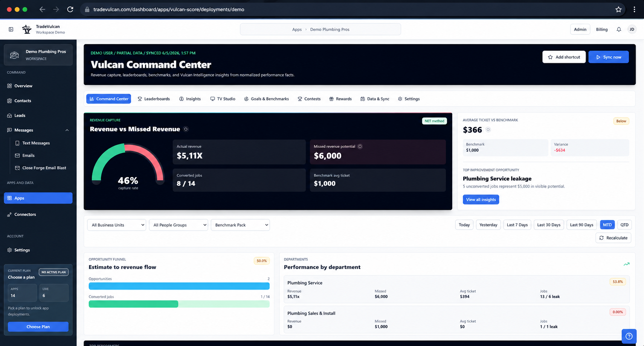This screenshot has width=644, height=346.
Task: Open Benchmark Pack dropdown
Action: (x=240, y=225)
